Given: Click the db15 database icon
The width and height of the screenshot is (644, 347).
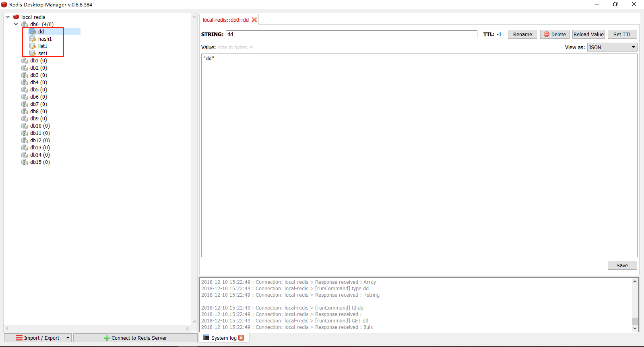Looking at the screenshot, I should tap(25, 162).
